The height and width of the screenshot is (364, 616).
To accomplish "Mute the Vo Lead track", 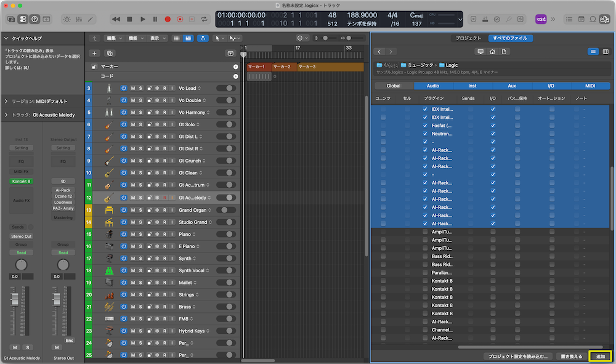I will click(133, 88).
